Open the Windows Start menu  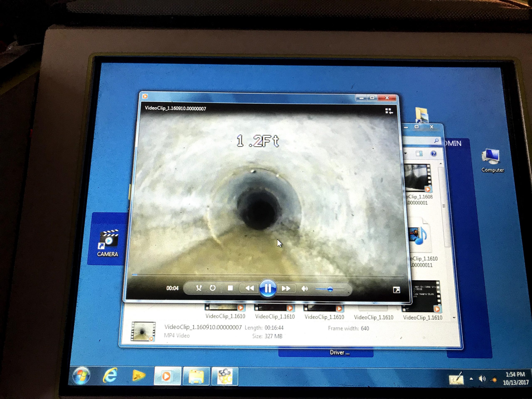81,376
